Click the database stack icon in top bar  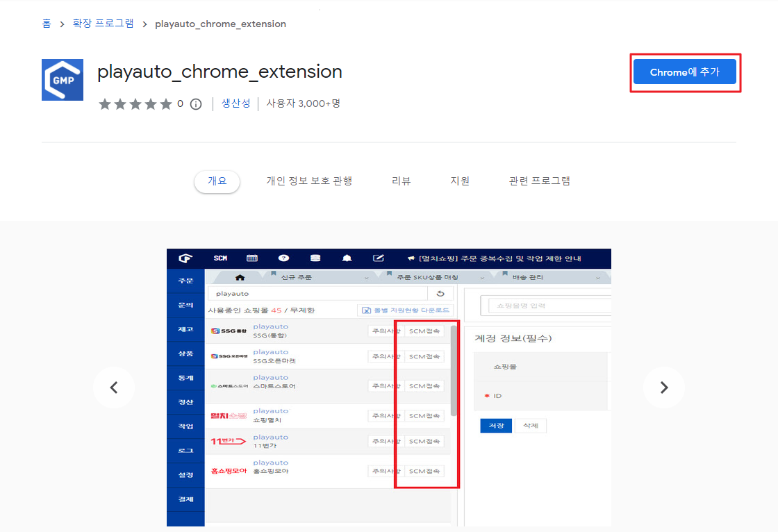(x=315, y=258)
